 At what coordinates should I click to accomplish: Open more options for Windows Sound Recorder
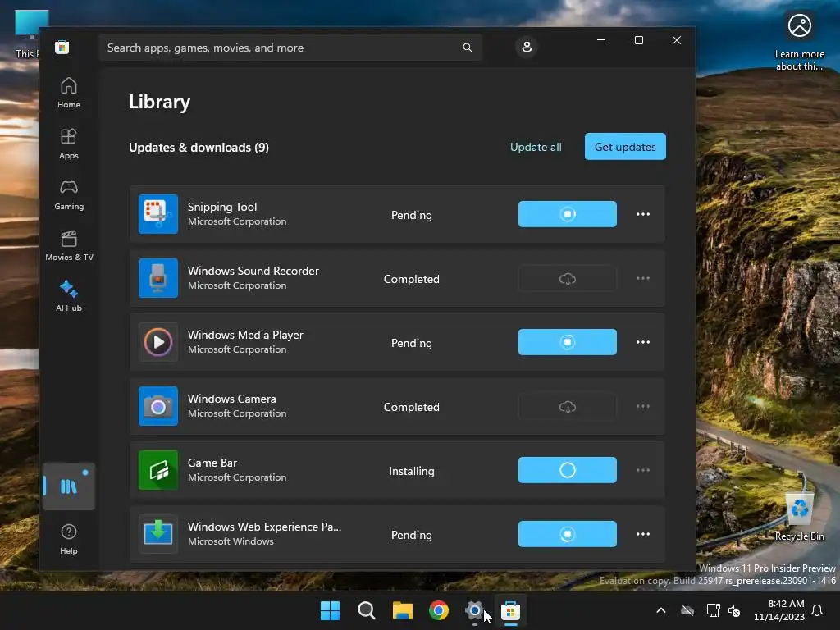click(x=643, y=278)
